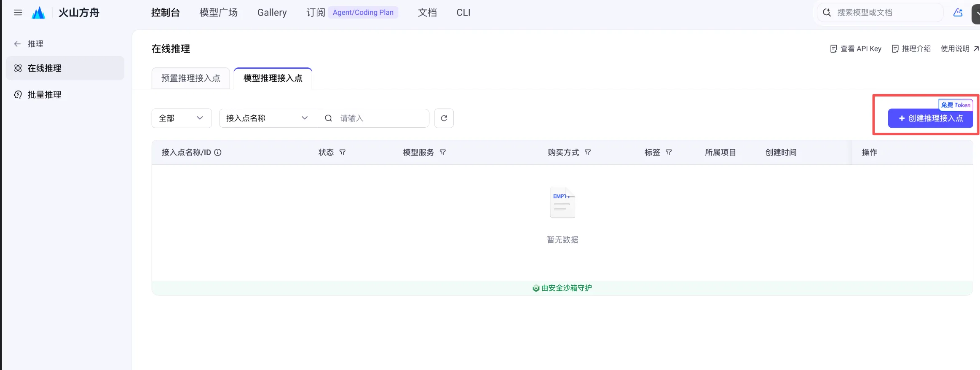Click the 操作 column header
This screenshot has height=370, width=980.
870,153
